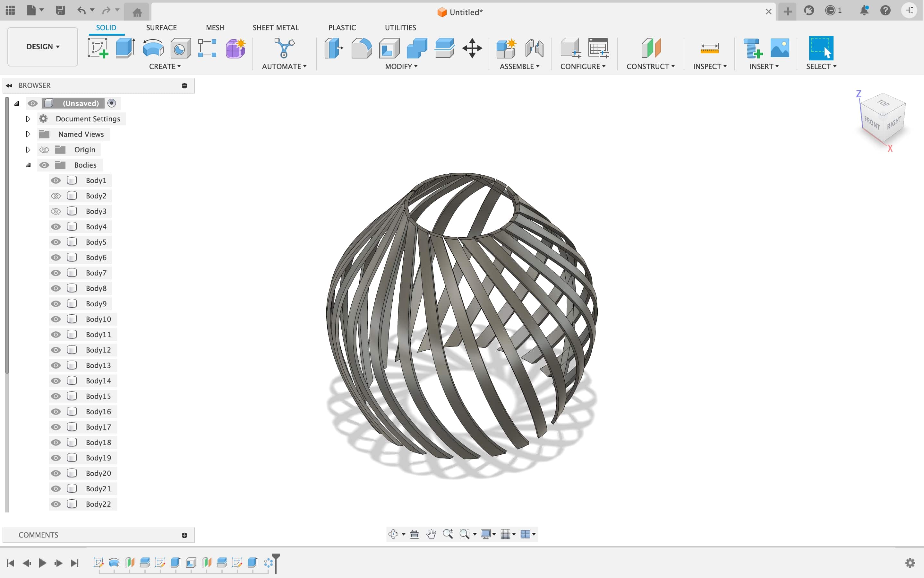Click the Pan hand tool

(x=432, y=534)
